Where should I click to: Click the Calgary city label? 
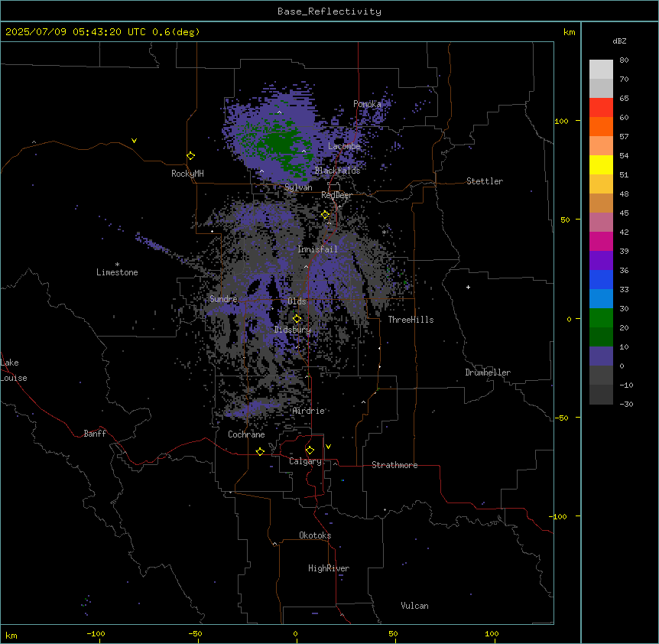pos(306,461)
